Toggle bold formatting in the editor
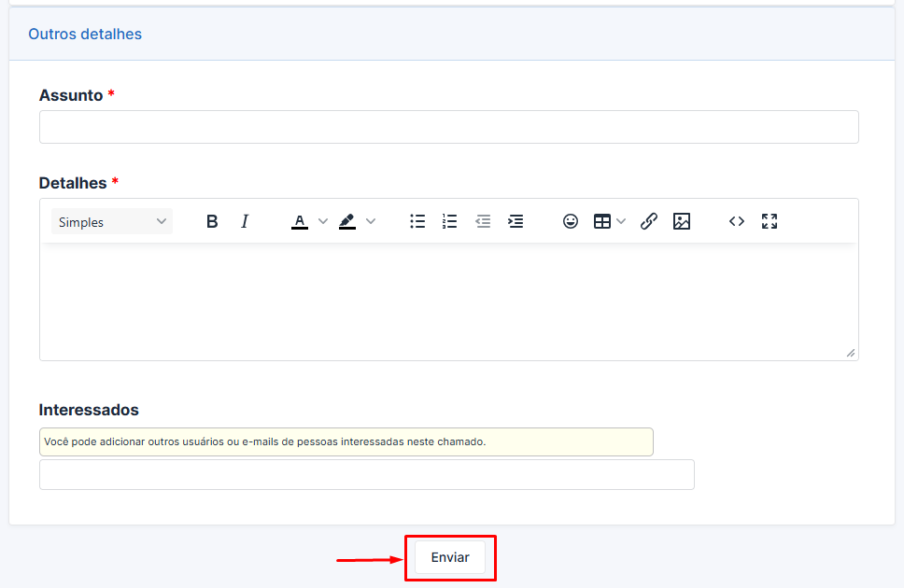Image resolution: width=904 pixels, height=588 pixels. tap(212, 221)
